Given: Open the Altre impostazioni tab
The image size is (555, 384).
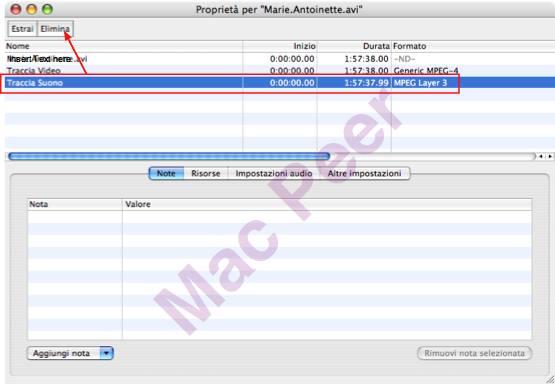Looking at the screenshot, I should coord(365,174).
